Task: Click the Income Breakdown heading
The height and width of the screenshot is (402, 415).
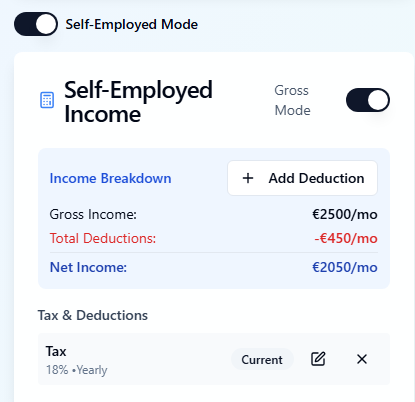Action: (110, 178)
